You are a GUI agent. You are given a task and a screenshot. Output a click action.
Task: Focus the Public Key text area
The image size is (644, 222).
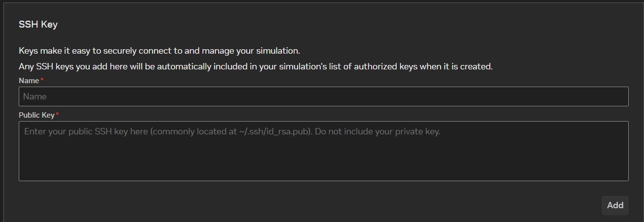point(323,151)
